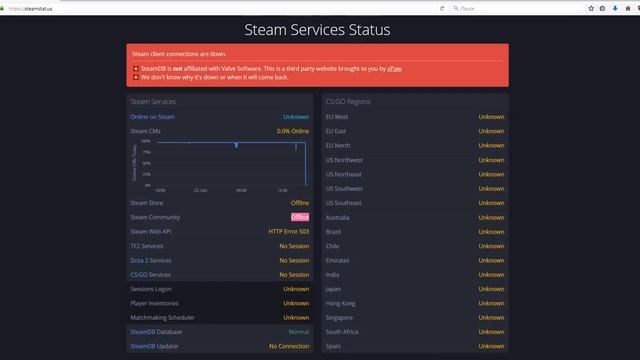The width and height of the screenshot is (640, 360).
Task: Open the xPaw link in the alert
Action: pyautogui.click(x=394, y=69)
